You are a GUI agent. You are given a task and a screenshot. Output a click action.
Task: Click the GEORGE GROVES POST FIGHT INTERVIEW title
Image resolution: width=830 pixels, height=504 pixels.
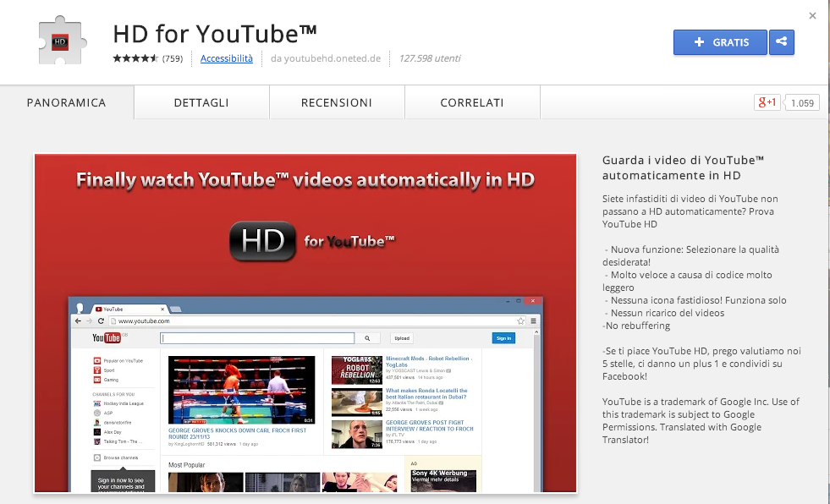click(429, 425)
